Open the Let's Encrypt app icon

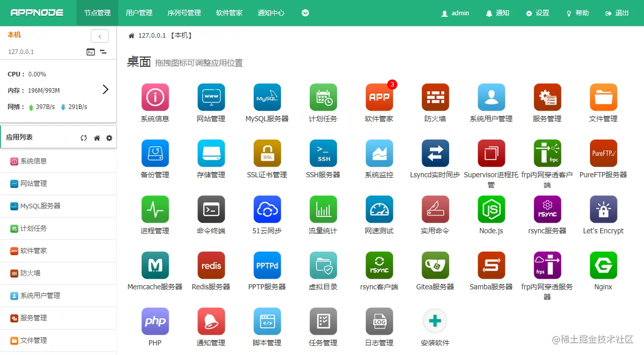tap(603, 209)
